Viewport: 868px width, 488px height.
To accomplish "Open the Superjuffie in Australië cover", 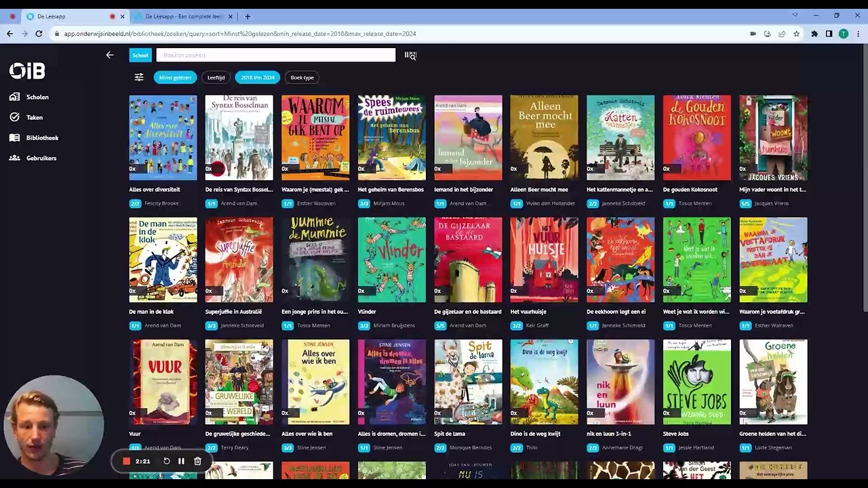I will (x=239, y=260).
